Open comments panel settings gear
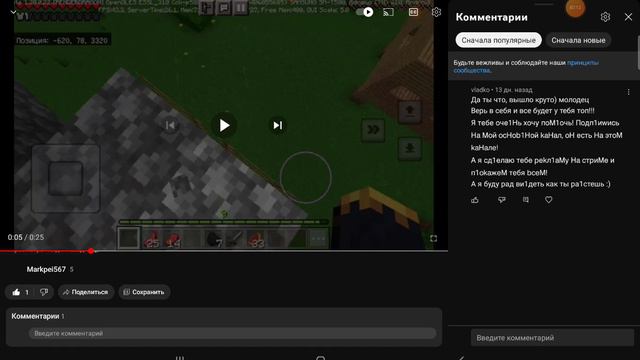The width and height of the screenshot is (640, 360). 605,17
